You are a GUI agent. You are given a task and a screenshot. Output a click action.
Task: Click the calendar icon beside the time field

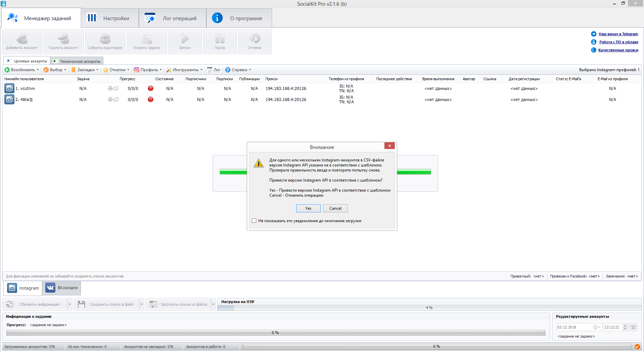[633, 327]
